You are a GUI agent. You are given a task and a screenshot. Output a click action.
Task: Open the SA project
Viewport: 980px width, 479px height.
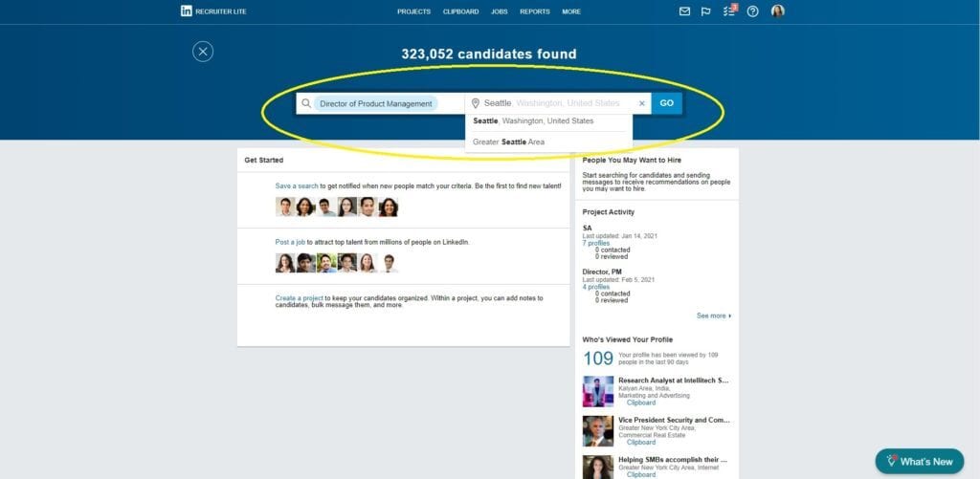click(587, 228)
